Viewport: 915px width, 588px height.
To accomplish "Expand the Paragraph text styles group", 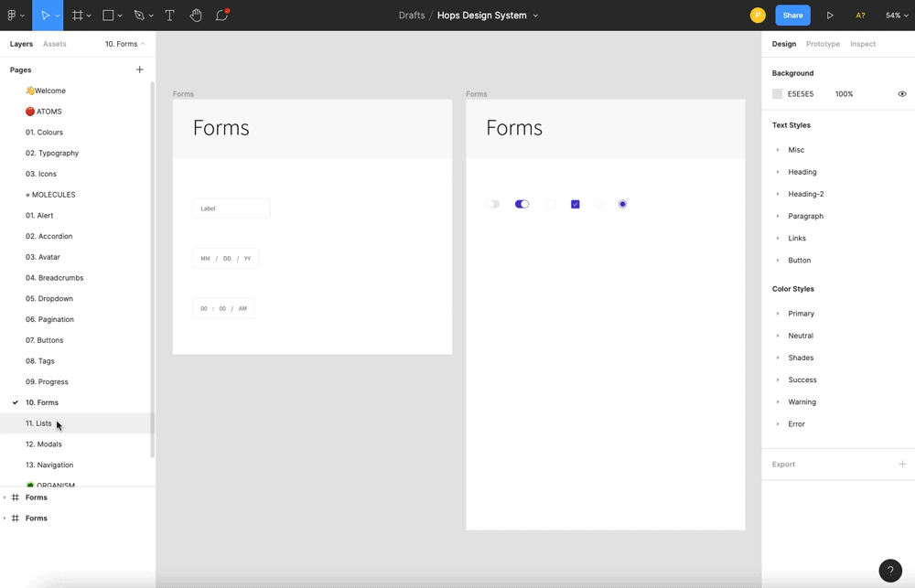I will (778, 217).
